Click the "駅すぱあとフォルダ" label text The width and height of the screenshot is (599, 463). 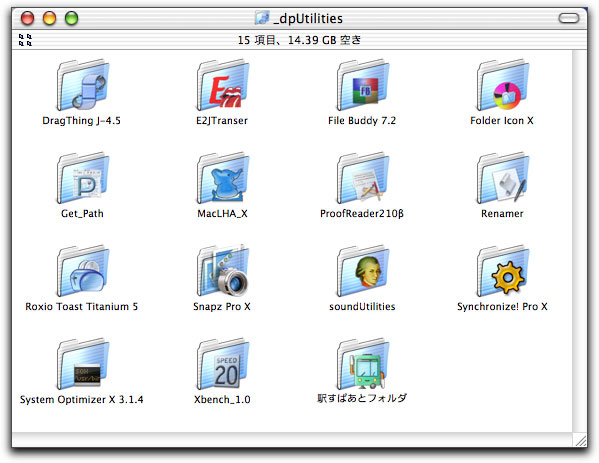pos(362,398)
